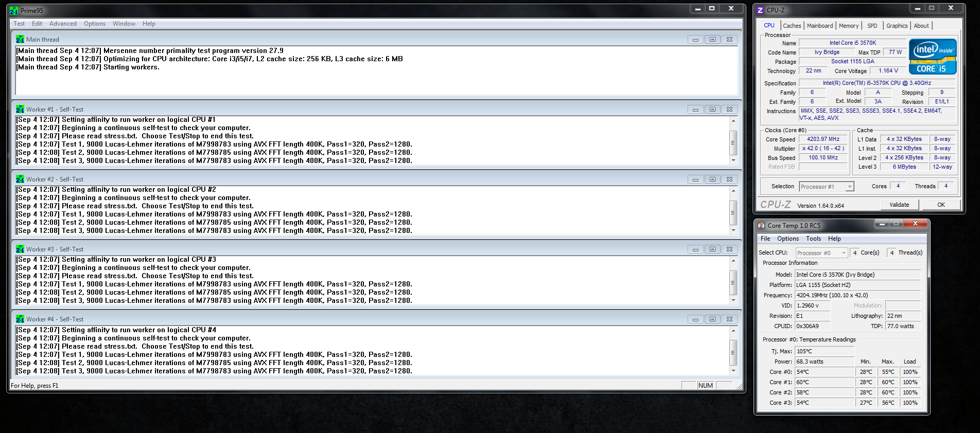The image size is (980, 433).
Task: Click the Worker #4 Self-Test window icon
Action: pos(20,319)
